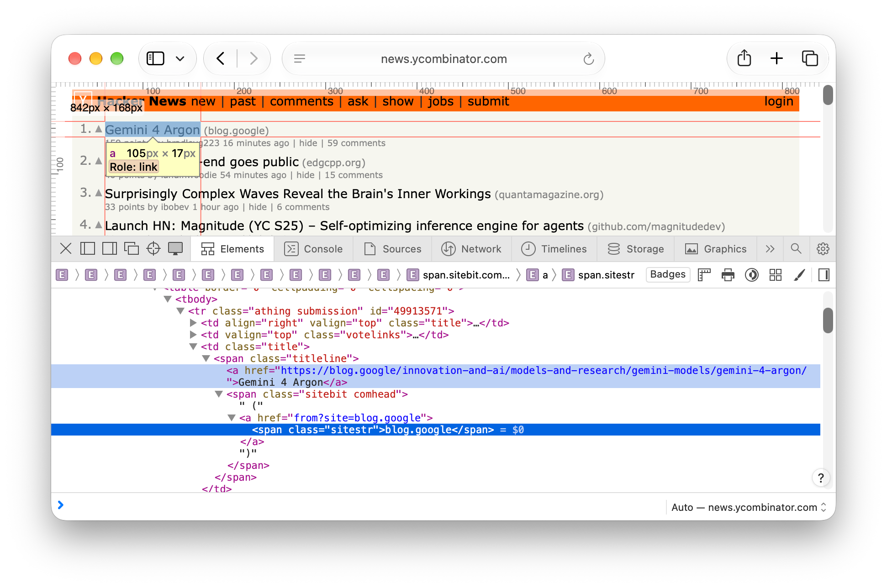Open inspector search magnifier icon
887x588 pixels.
[x=796, y=249]
